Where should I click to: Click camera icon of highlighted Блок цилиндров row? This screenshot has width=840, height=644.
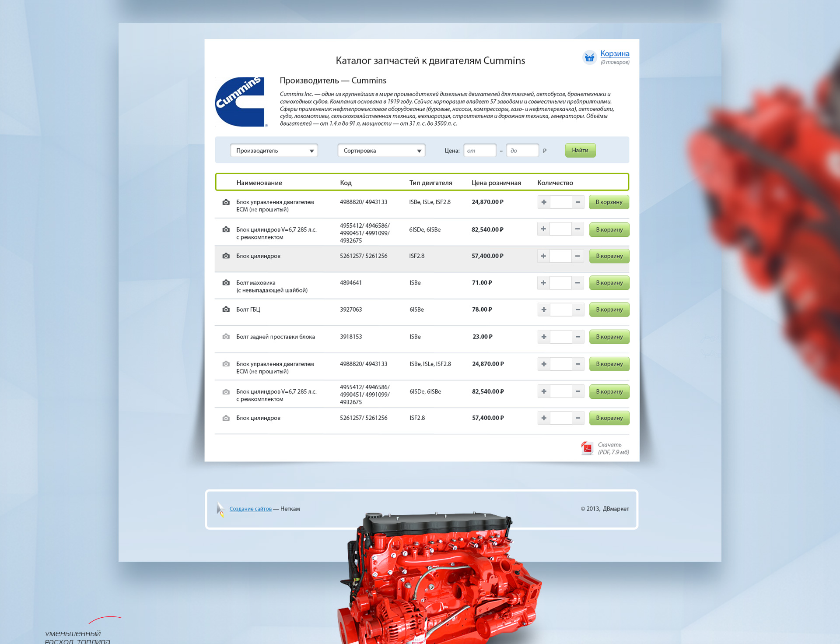click(x=226, y=256)
